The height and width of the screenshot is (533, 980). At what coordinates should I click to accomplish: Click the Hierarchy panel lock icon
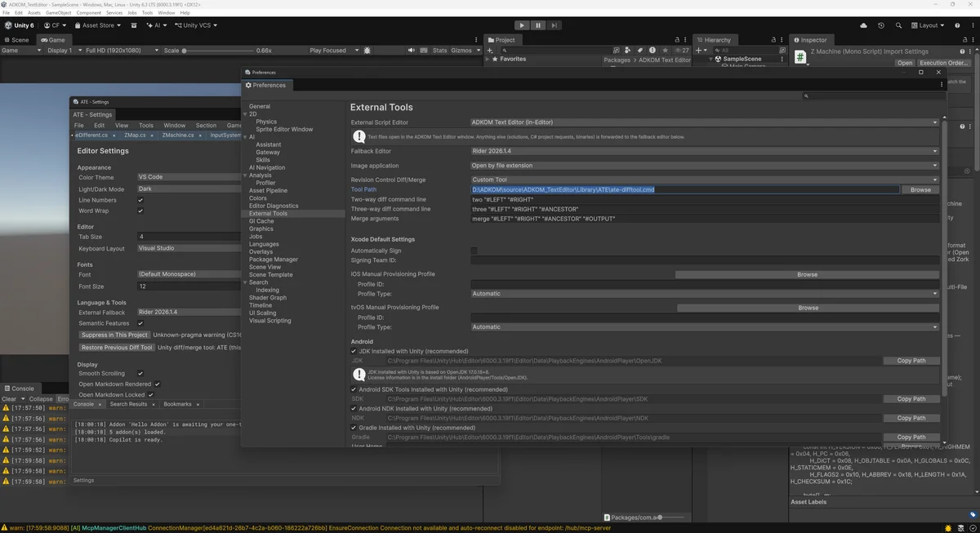(774, 40)
